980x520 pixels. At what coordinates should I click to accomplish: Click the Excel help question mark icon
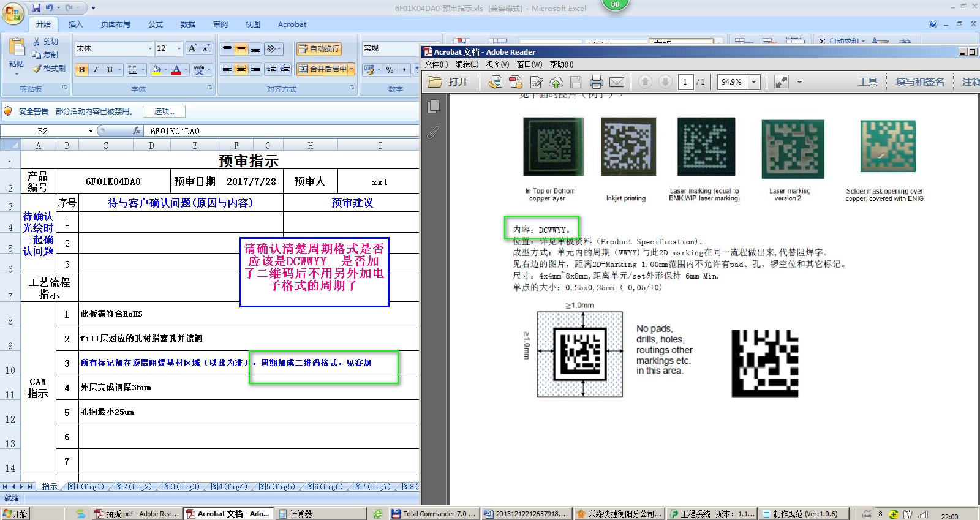click(x=933, y=24)
